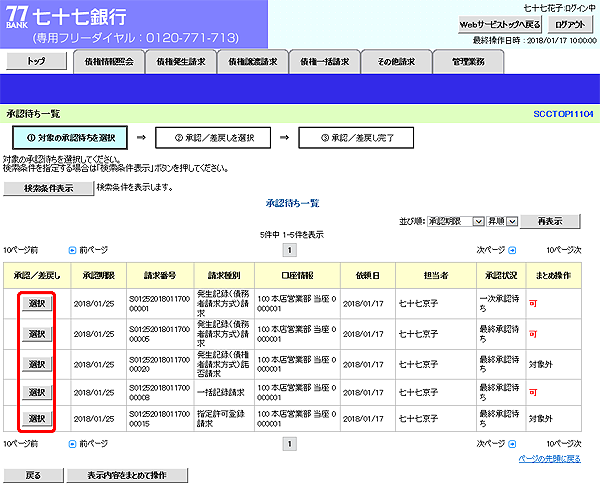The image size is (600, 491).
Task: Click 10ページ次 above the table
Action: tap(564, 250)
